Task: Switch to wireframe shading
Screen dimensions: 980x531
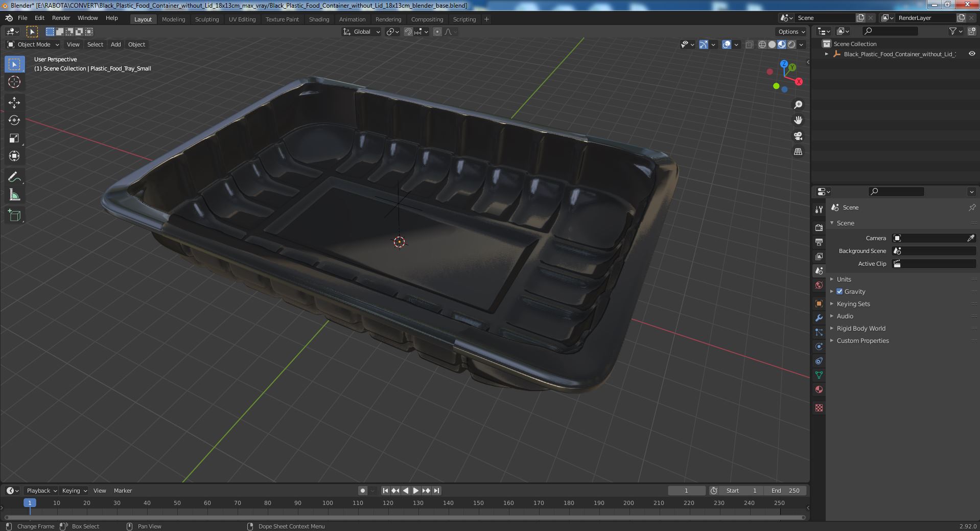Action: (762, 44)
